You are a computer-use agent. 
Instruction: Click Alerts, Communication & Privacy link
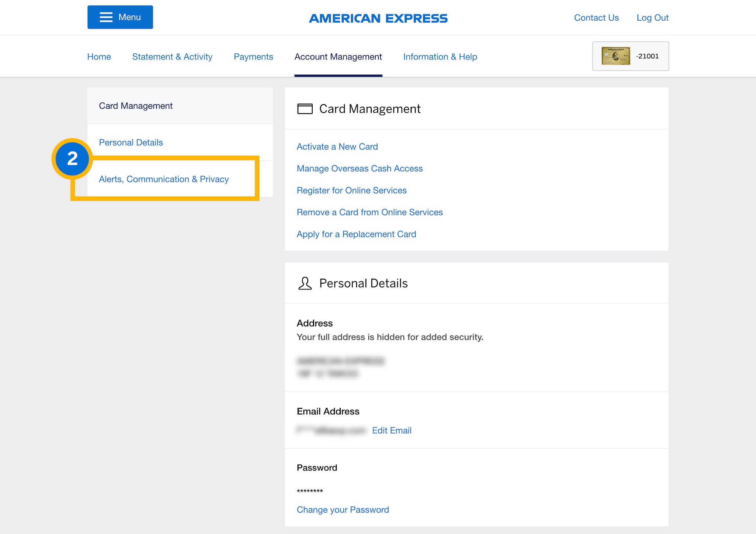(164, 179)
